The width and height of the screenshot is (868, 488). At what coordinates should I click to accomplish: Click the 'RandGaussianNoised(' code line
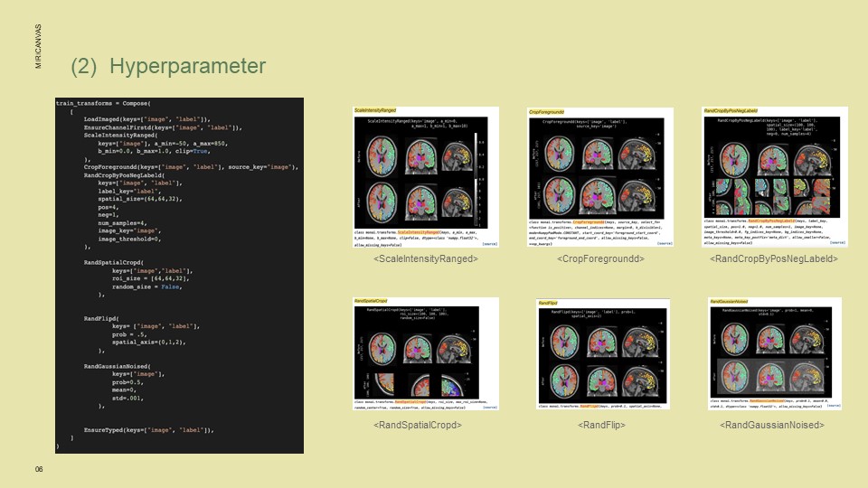118,366
